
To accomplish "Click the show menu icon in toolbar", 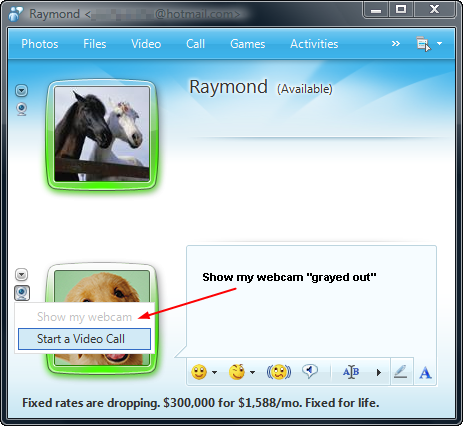I will tap(423, 44).
